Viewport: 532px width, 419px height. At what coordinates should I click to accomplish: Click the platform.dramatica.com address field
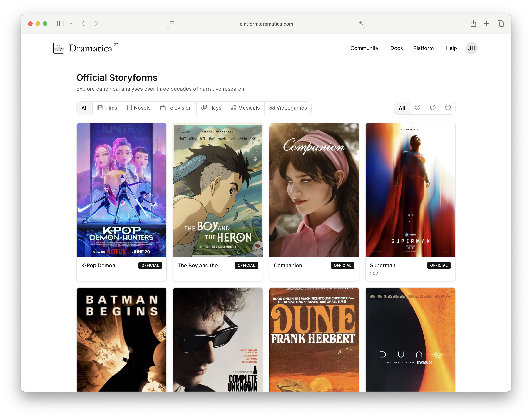pyautogui.click(x=266, y=24)
